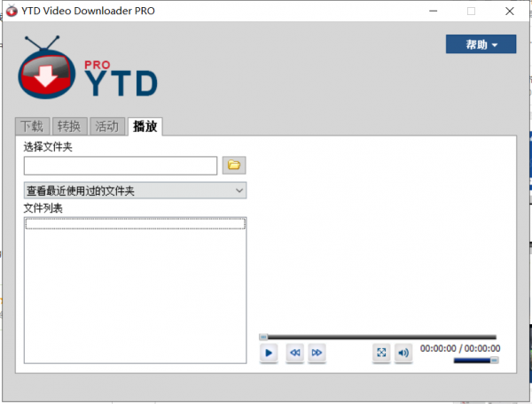Adjust the volume slider under the timer
Image resolution: width=532 pixels, height=404 pixels.
pos(476,361)
